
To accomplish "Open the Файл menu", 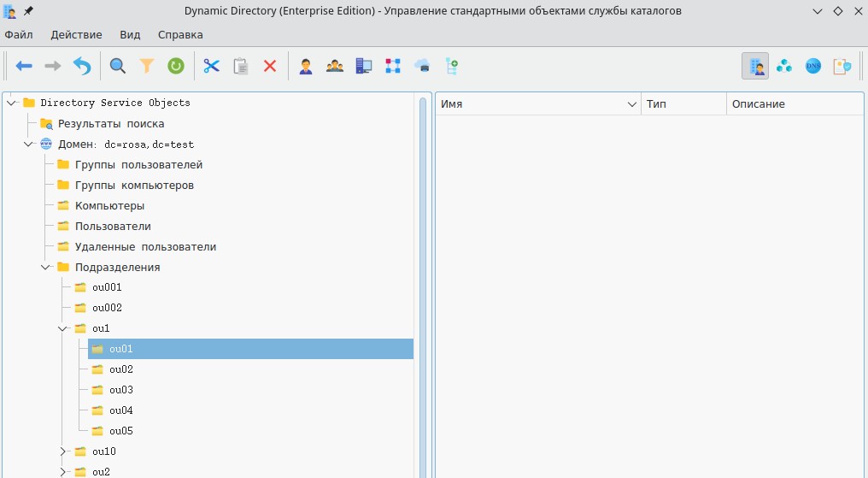I will click(x=19, y=35).
